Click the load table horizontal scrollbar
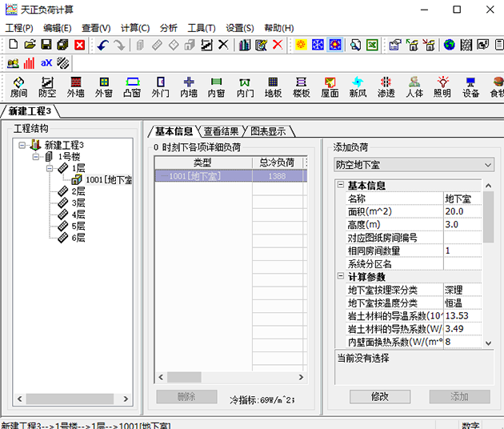This screenshot has width=504, height=429. click(232, 377)
